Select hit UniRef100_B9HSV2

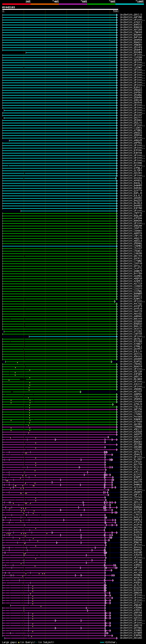coord(131,25)
